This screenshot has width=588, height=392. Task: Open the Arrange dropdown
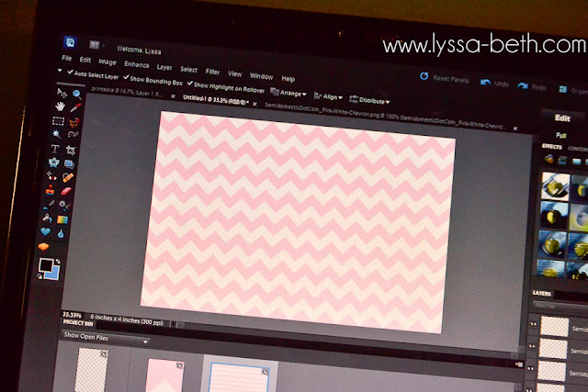[x=288, y=92]
